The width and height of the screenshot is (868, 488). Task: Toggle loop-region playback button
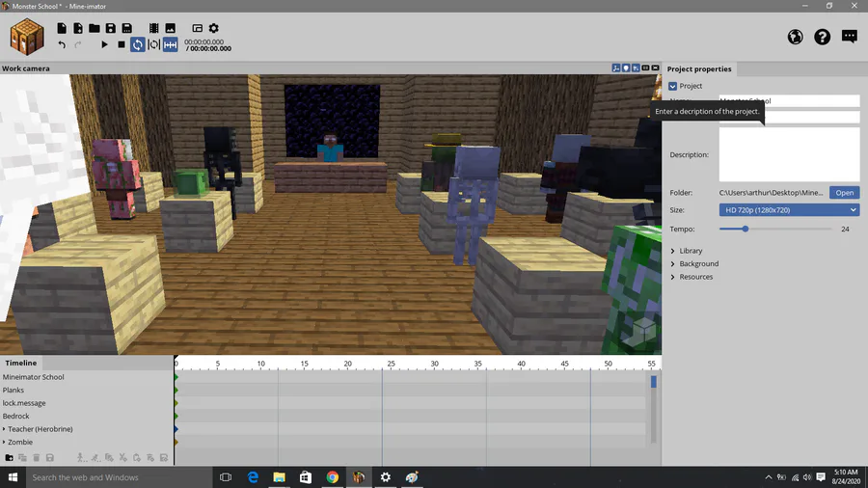point(154,44)
